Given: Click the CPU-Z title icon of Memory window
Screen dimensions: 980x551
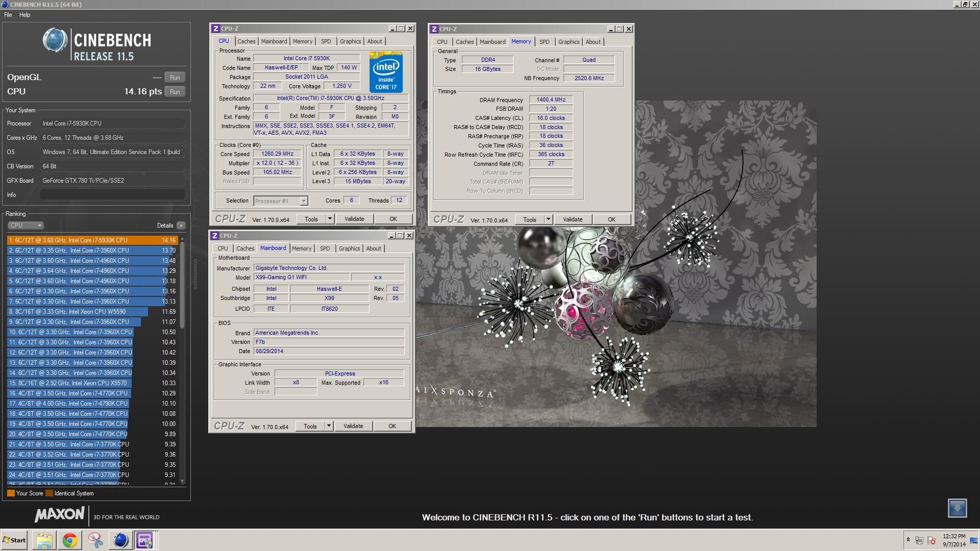Looking at the screenshot, I should coord(434,29).
